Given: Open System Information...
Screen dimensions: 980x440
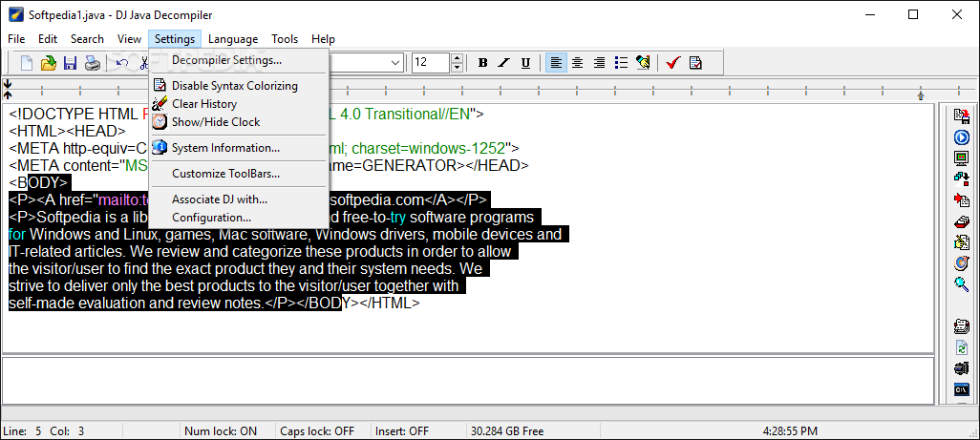Looking at the screenshot, I should (x=239, y=148).
